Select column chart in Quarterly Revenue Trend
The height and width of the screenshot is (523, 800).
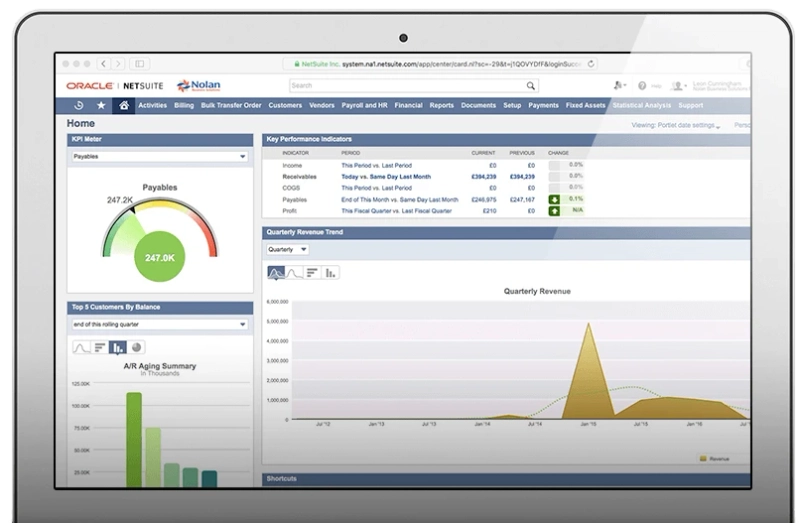330,273
